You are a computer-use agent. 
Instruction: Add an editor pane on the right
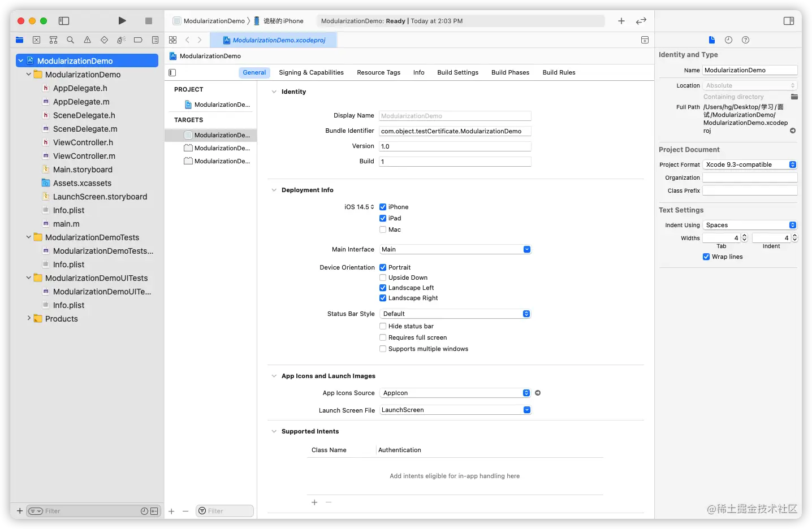[x=645, y=40]
